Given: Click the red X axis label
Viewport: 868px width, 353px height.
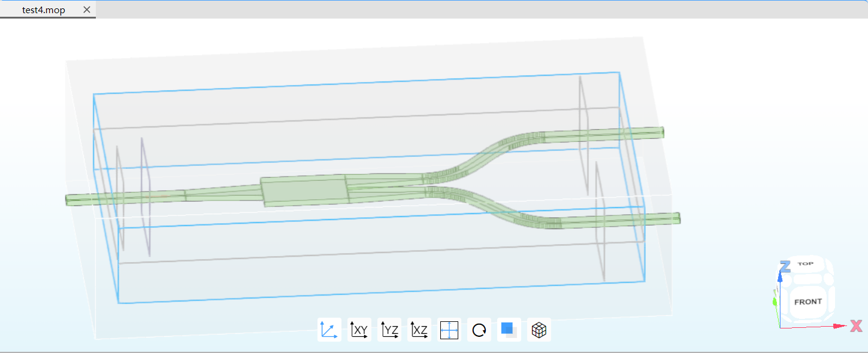Looking at the screenshot, I should coord(856,326).
